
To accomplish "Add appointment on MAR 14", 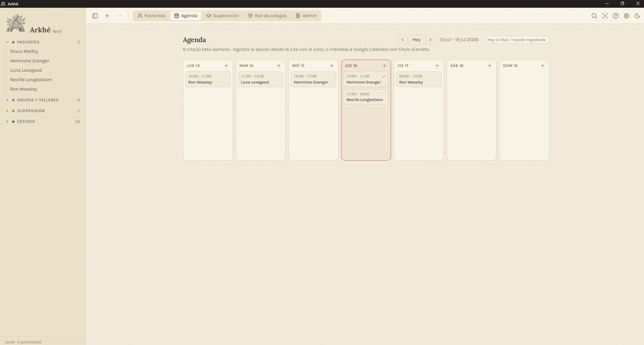I will pos(279,66).
